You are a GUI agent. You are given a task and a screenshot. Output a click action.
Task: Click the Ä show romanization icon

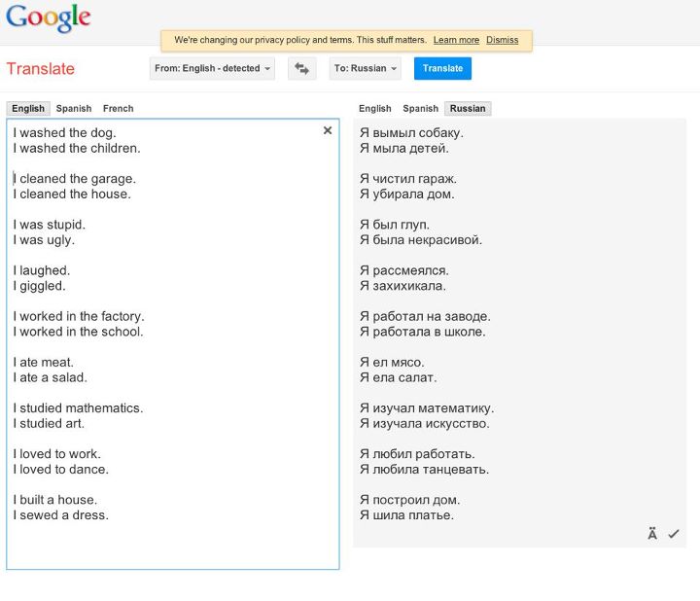pyautogui.click(x=652, y=533)
